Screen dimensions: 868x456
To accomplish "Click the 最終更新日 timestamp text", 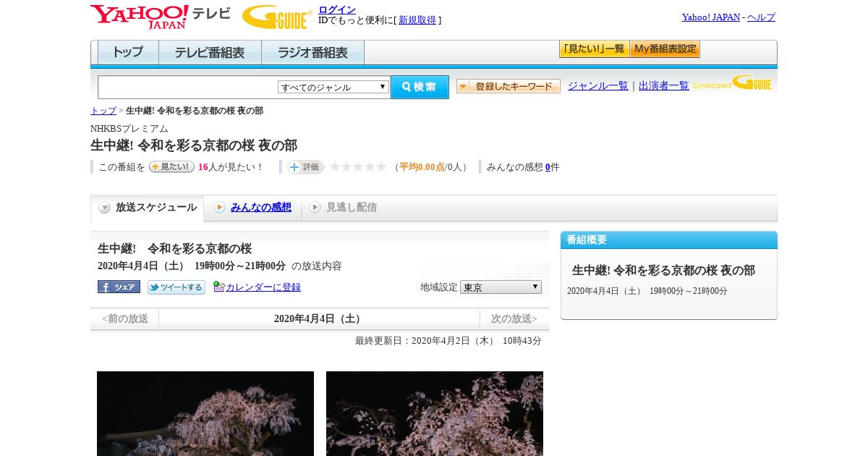I will coord(448,341).
